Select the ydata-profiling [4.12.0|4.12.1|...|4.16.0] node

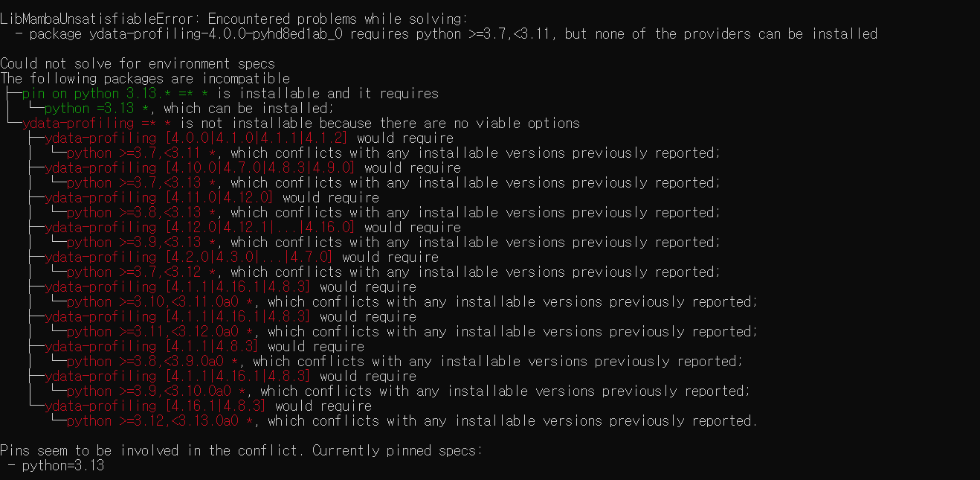(201, 227)
